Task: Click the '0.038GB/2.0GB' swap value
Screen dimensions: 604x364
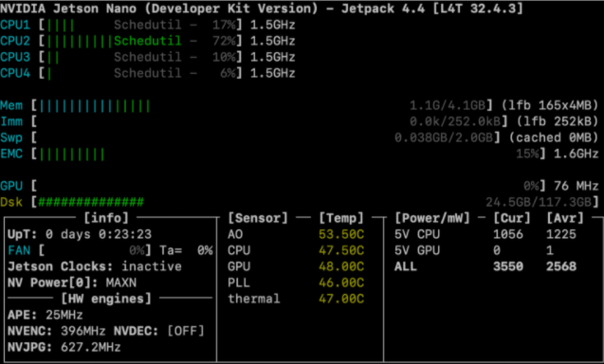Action: (x=444, y=137)
